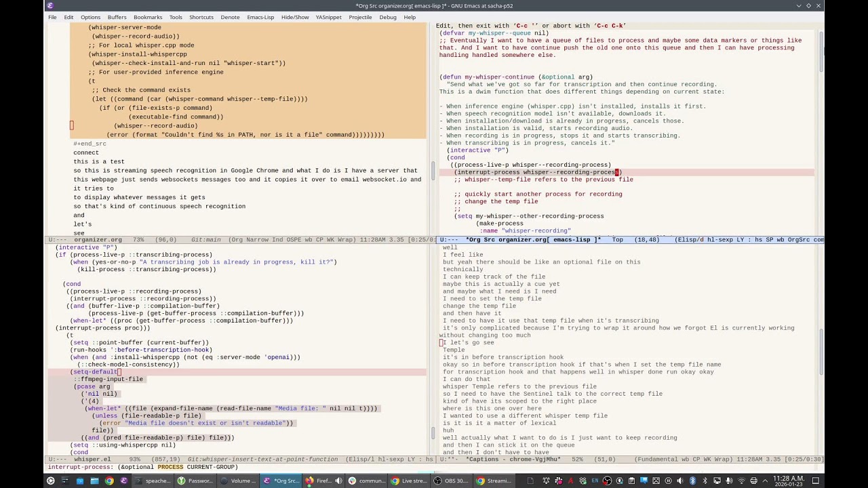The height and width of the screenshot is (488, 868).
Task: Open the Help menu
Action: [x=410, y=17]
